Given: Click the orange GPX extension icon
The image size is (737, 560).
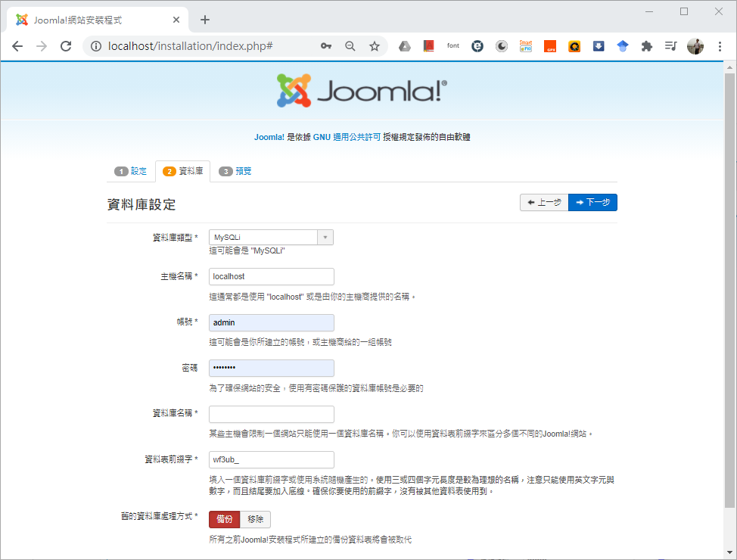Looking at the screenshot, I should pyautogui.click(x=550, y=46).
